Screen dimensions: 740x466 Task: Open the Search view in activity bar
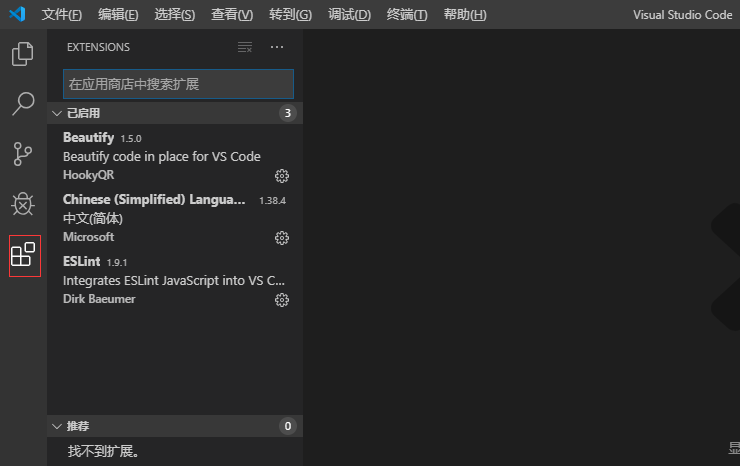tap(23, 104)
